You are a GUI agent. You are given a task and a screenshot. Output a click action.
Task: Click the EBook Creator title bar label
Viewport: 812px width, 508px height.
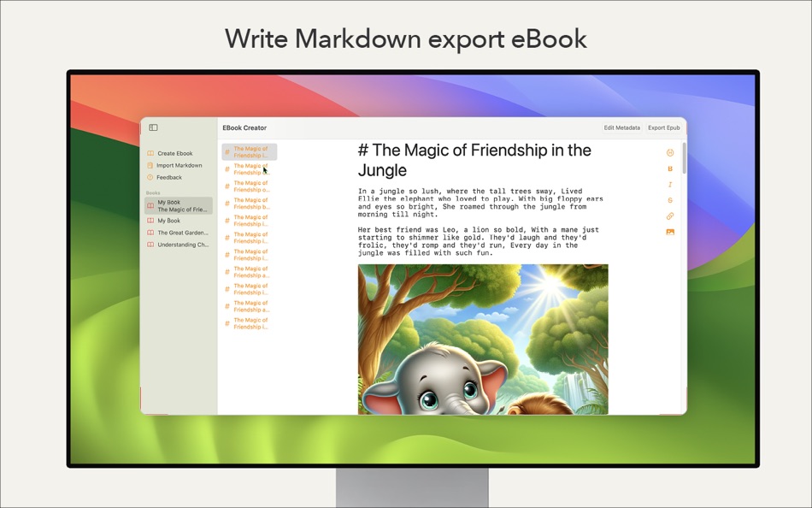coord(244,127)
